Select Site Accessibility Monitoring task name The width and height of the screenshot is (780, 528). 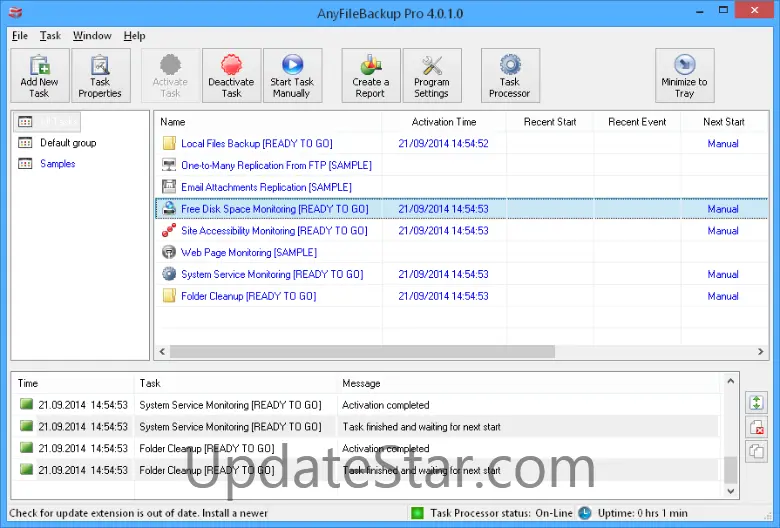pos(274,230)
